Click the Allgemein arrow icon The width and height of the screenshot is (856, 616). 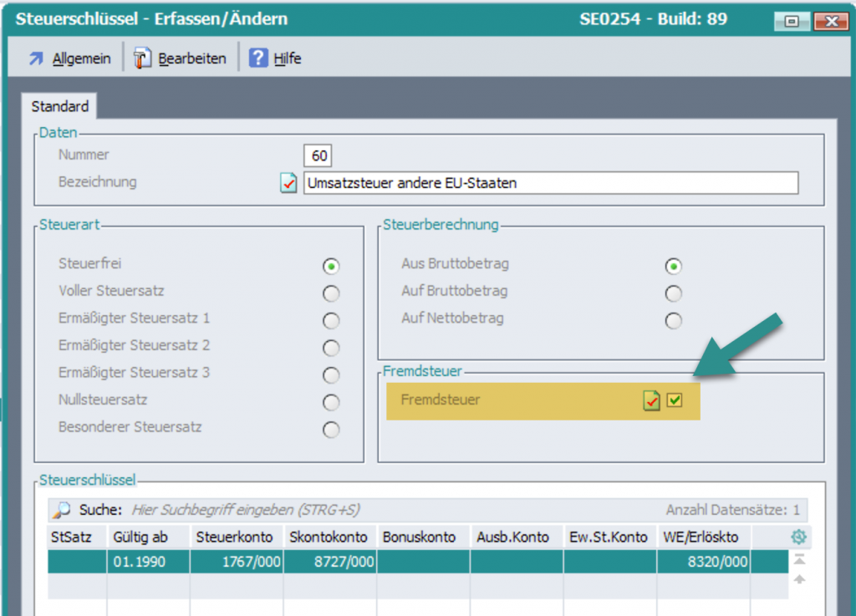pyautogui.click(x=36, y=59)
